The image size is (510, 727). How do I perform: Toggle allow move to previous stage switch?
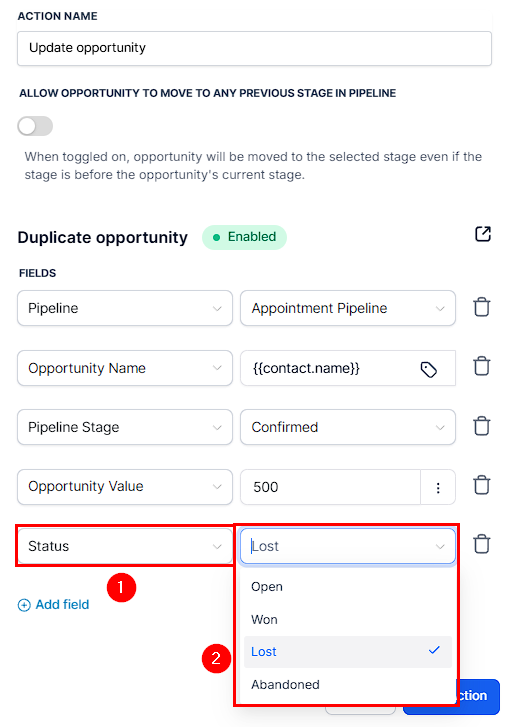click(35, 126)
